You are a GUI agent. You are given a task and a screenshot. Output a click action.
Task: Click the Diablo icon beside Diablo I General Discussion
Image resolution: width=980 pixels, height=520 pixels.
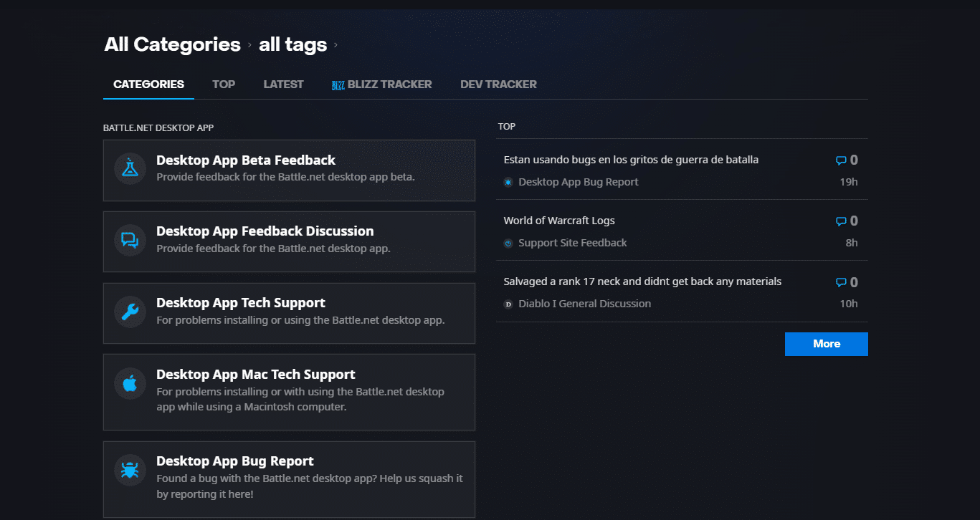(508, 304)
